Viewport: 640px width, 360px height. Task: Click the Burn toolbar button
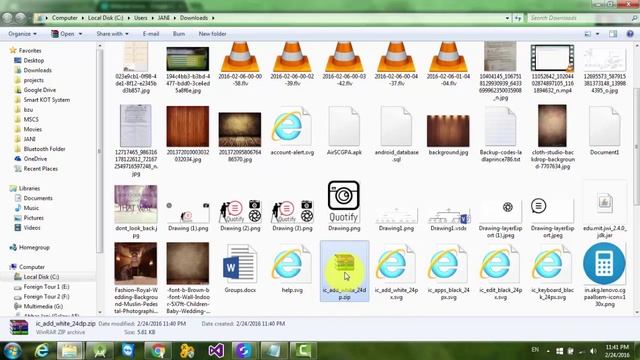click(x=179, y=34)
